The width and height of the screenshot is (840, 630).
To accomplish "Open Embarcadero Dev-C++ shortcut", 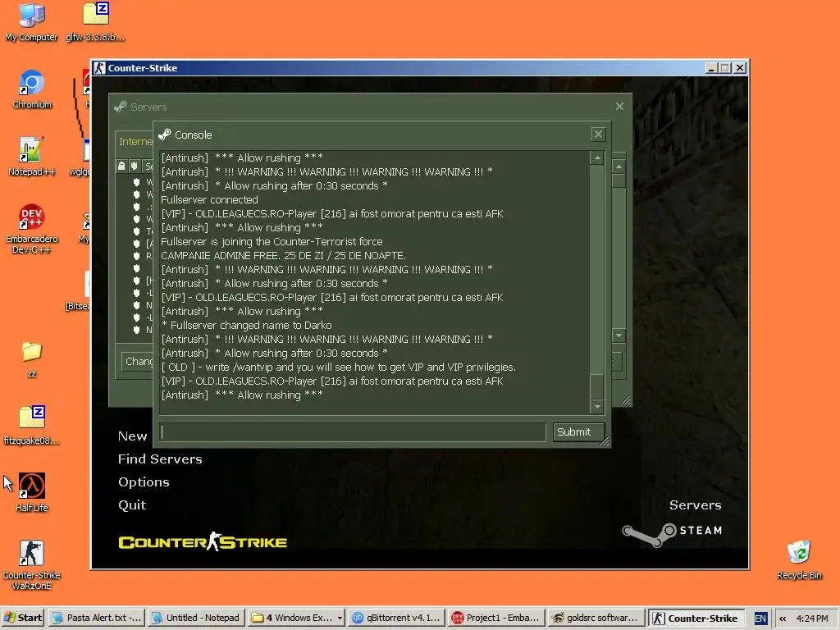I will tap(32, 229).
